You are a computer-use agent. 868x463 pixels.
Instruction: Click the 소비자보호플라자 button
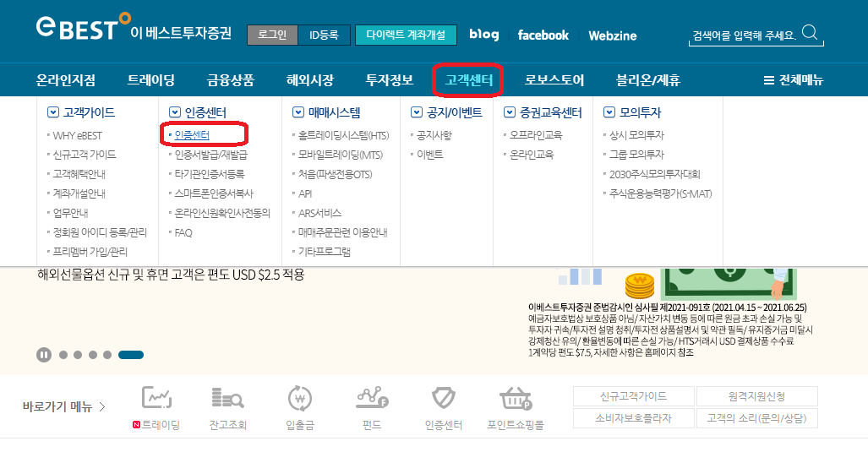(634, 418)
